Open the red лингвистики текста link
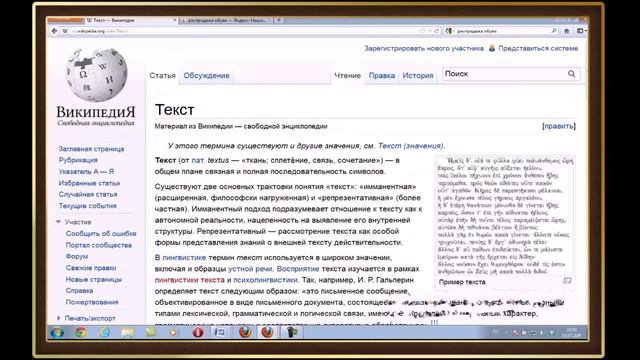640x360 pixels. point(190,280)
